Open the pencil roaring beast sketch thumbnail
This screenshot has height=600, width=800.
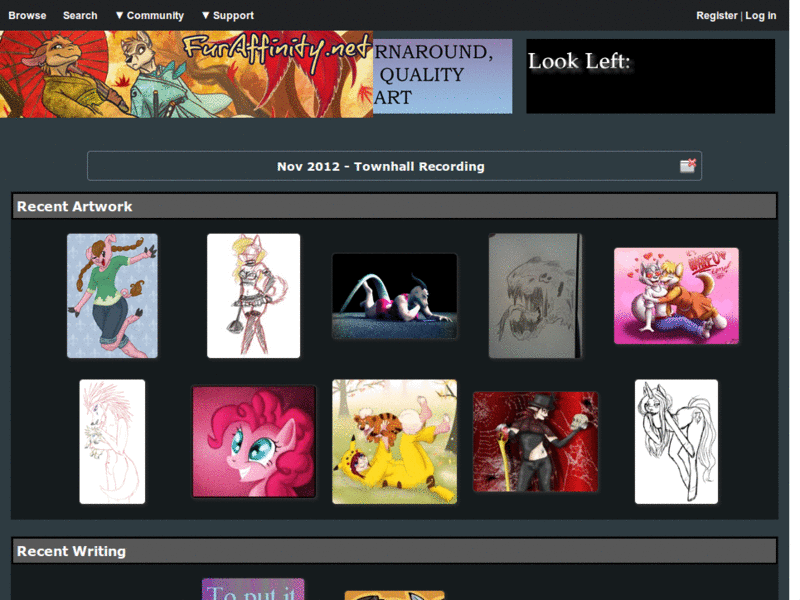[535, 296]
